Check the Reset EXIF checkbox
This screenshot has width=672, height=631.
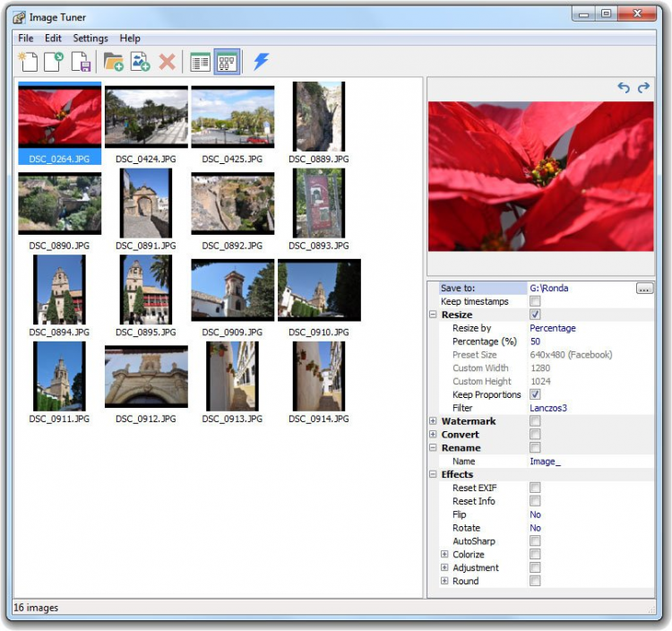pyautogui.click(x=535, y=488)
